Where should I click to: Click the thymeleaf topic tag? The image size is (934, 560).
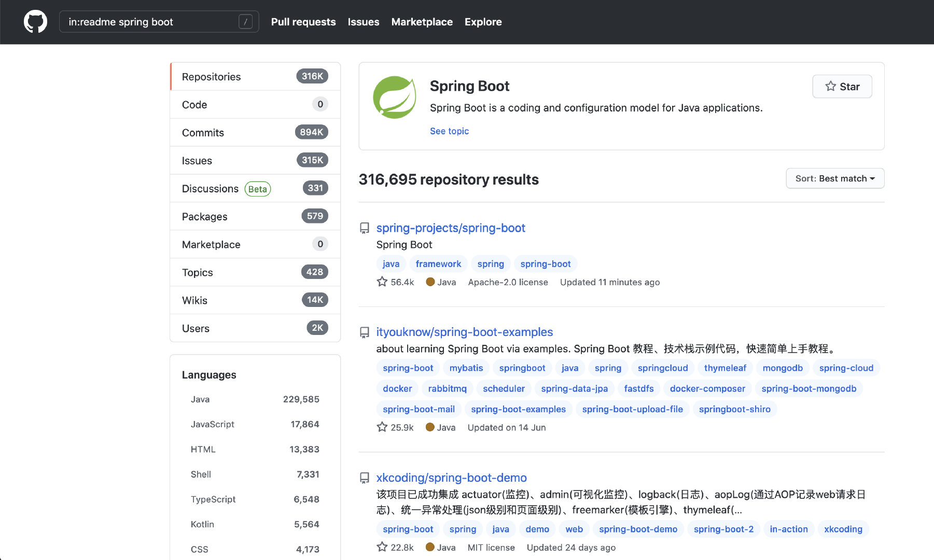click(x=725, y=368)
